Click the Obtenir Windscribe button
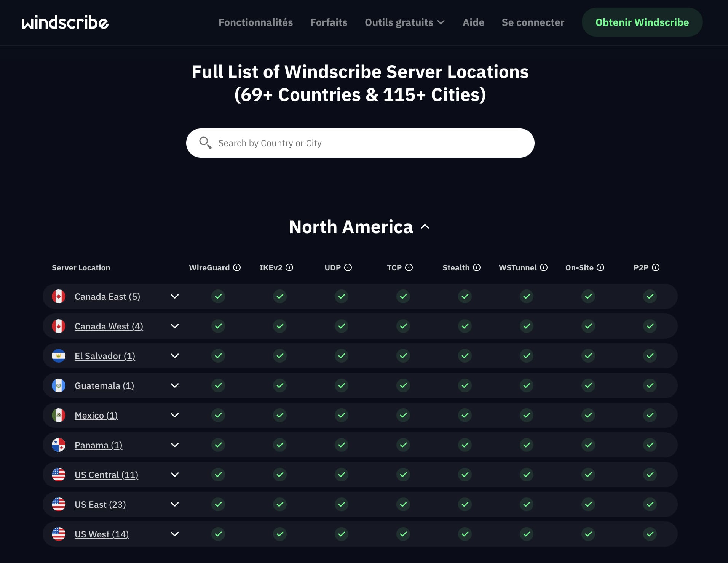The width and height of the screenshot is (728, 563). click(x=642, y=22)
